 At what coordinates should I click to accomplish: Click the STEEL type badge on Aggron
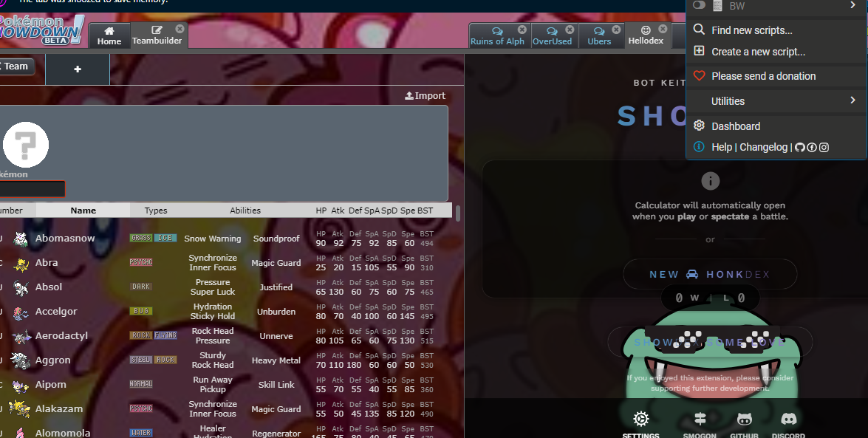[141, 360]
